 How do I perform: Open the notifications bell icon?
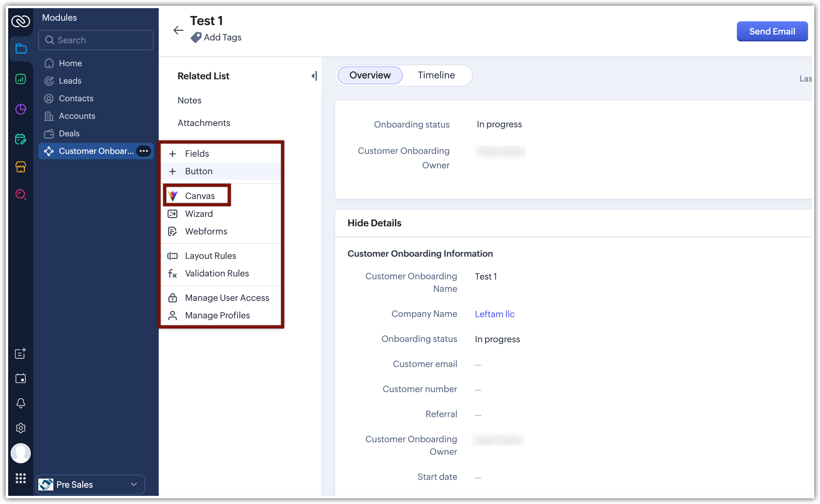(x=21, y=403)
